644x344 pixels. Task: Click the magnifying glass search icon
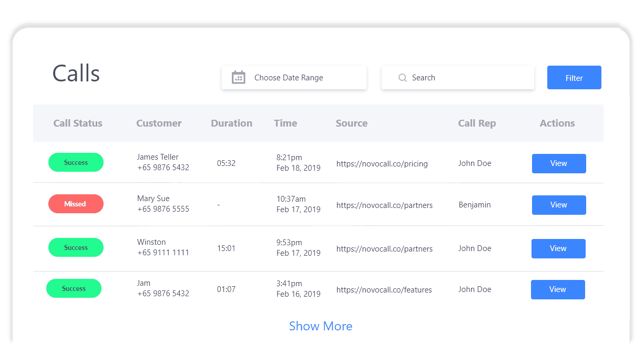coord(403,78)
